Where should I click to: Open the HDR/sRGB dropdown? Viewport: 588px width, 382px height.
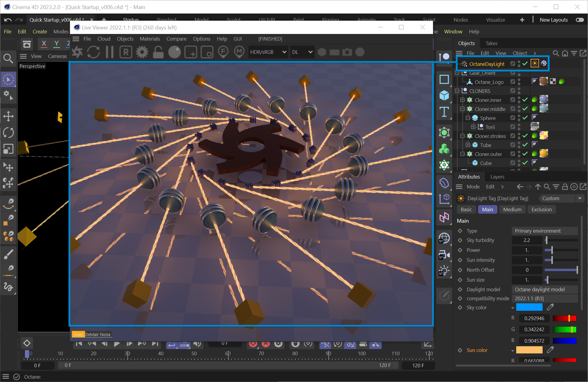pyautogui.click(x=268, y=52)
